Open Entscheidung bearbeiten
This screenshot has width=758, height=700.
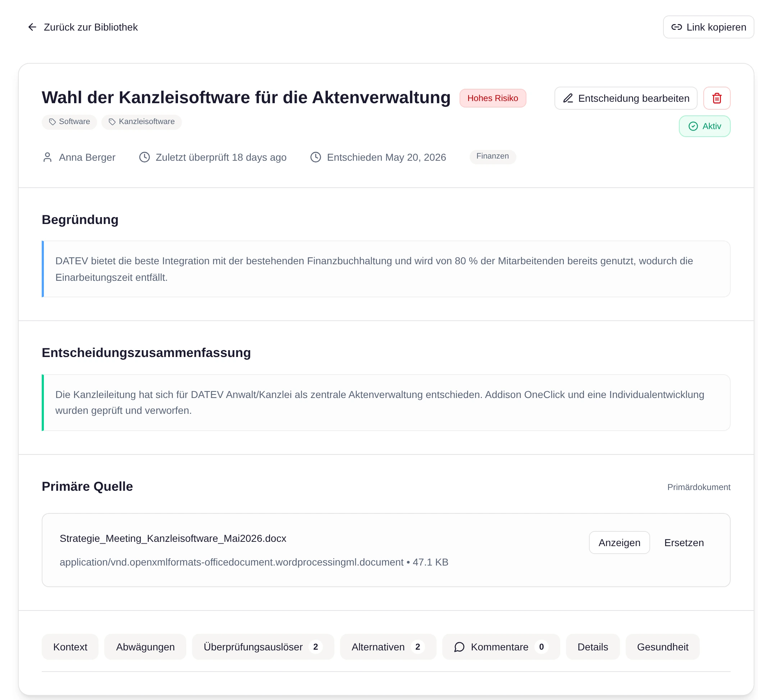pos(625,99)
